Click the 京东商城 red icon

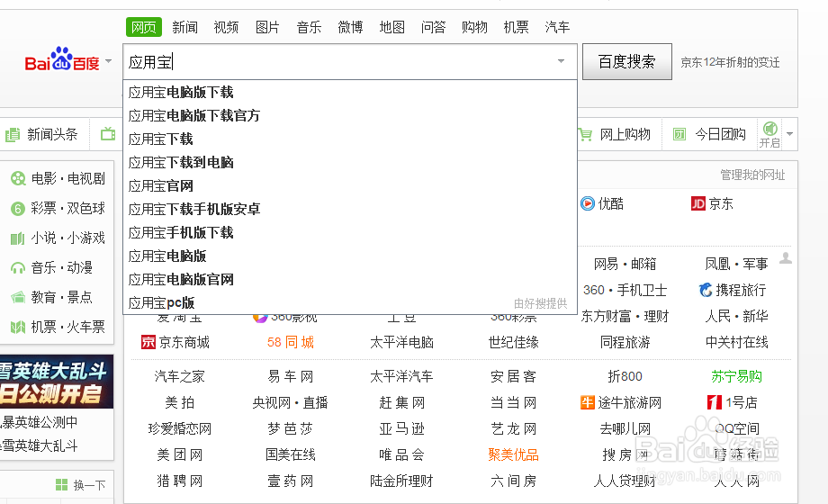pos(148,342)
